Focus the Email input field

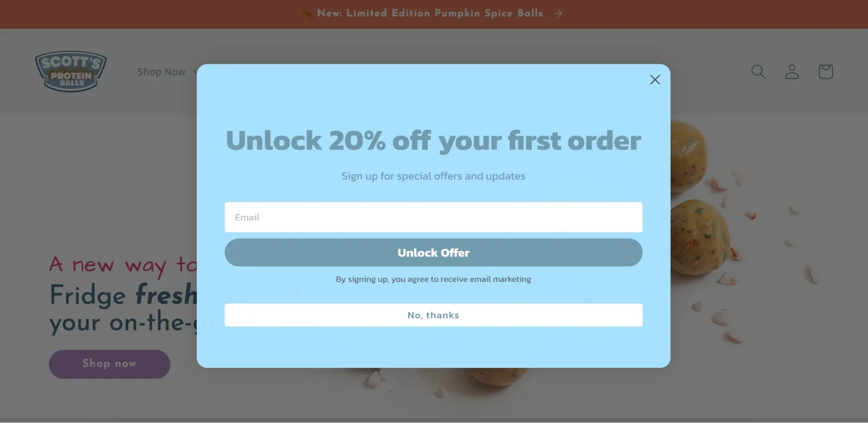(433, 217)
